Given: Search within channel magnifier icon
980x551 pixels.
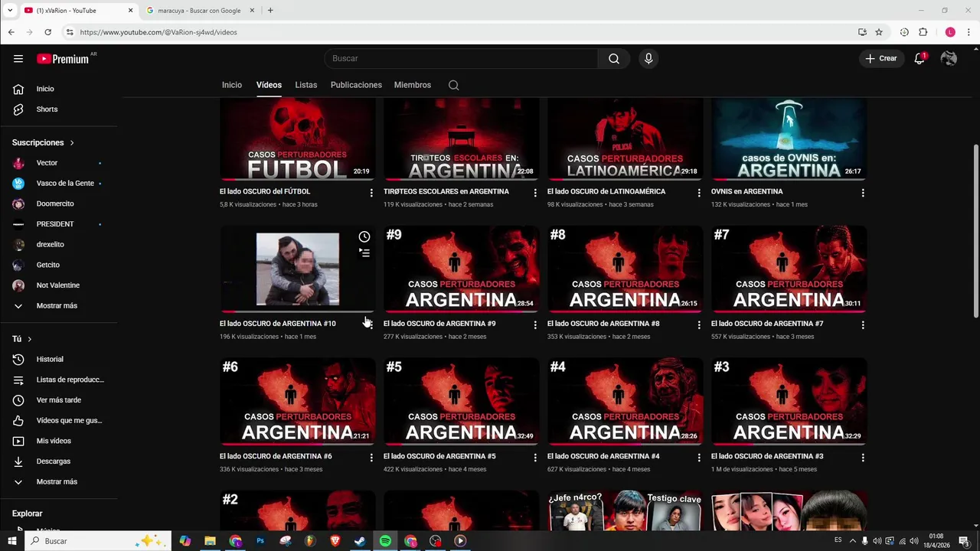Looking at the screenshot, I should pos(453,85).
